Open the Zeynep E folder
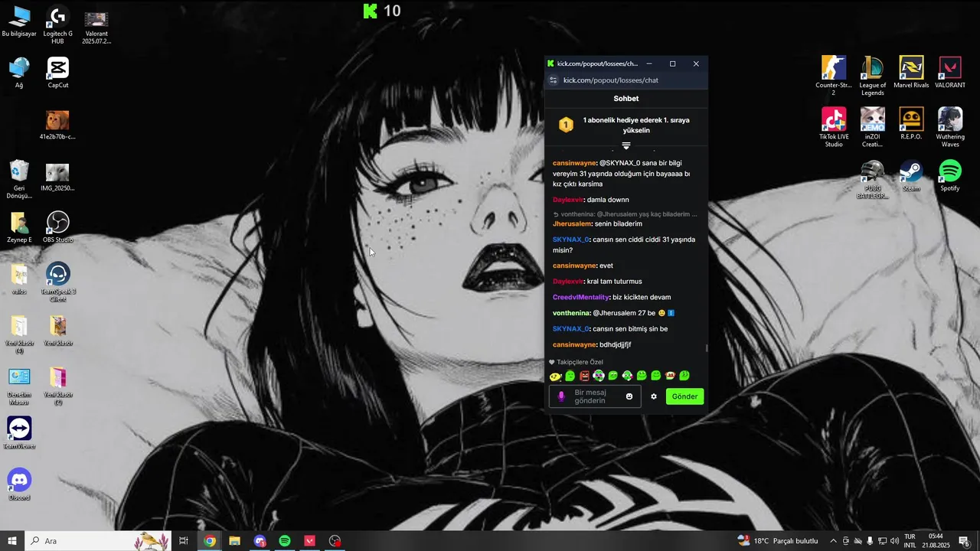980x551 pixels. [x=19, y=228]
